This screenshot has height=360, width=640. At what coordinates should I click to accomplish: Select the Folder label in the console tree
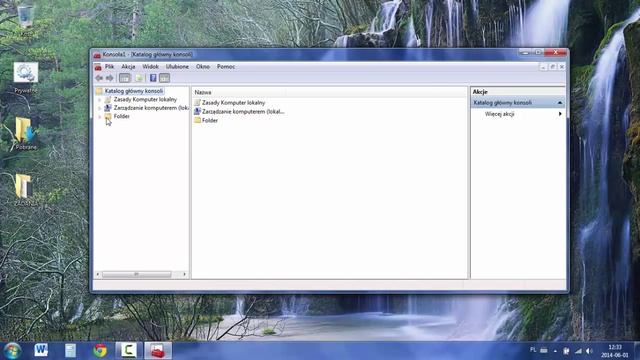pyautogui.click(x=122, y=116)
